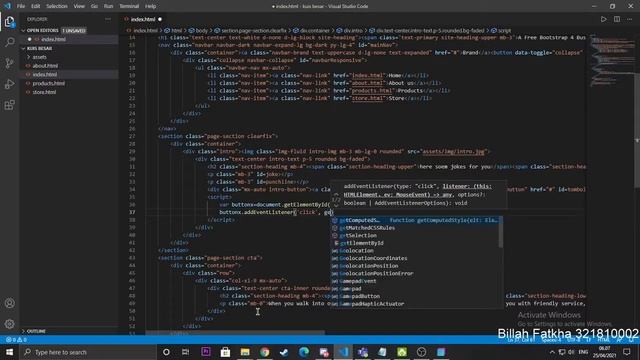Open the Run menu
The height and width of the screenshot is (360, 640).
tap(108, 6)
